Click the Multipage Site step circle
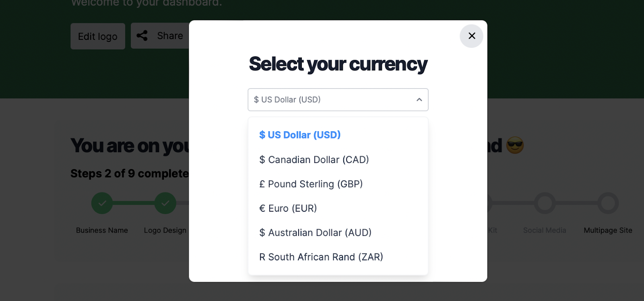Screen dimensions: 644x301 pyautogui.click(x=608, y=203)
